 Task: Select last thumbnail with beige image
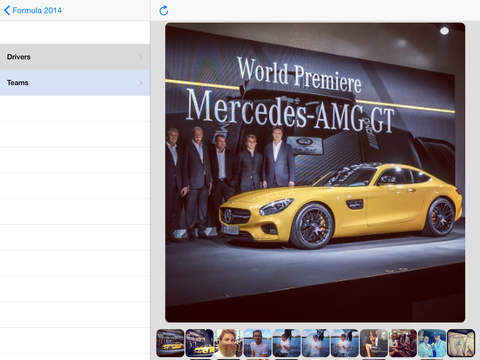pyautogui.click(x=461, y=343)
